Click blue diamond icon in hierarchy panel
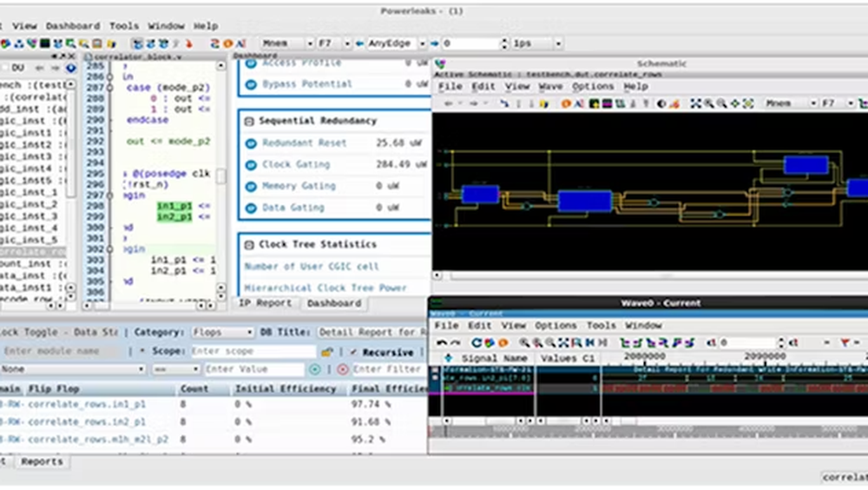 [71, 68]
